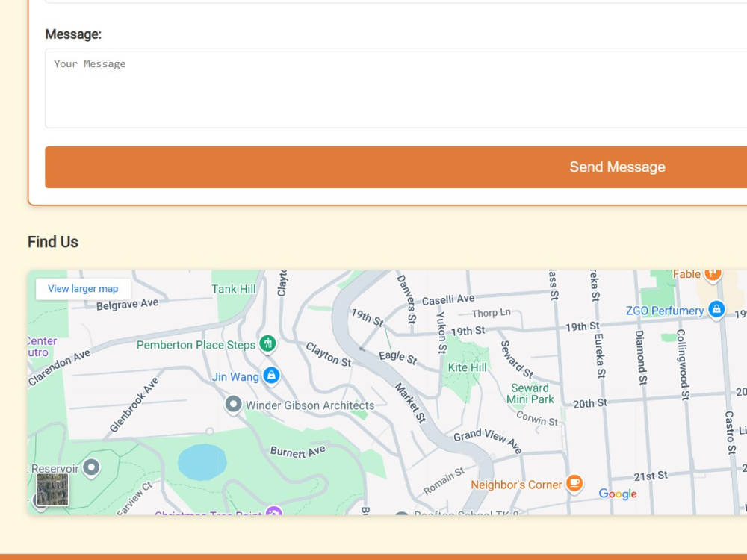The image size is (747, 560).
Task: Click the 20th St street label
Action: (590, 404)
